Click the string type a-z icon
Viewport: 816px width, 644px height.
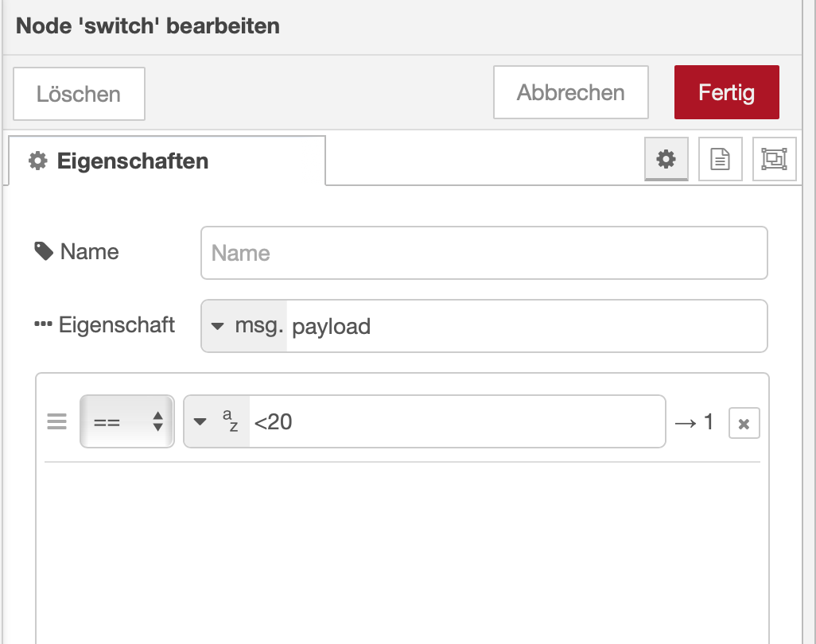click(x=230, y=421)
